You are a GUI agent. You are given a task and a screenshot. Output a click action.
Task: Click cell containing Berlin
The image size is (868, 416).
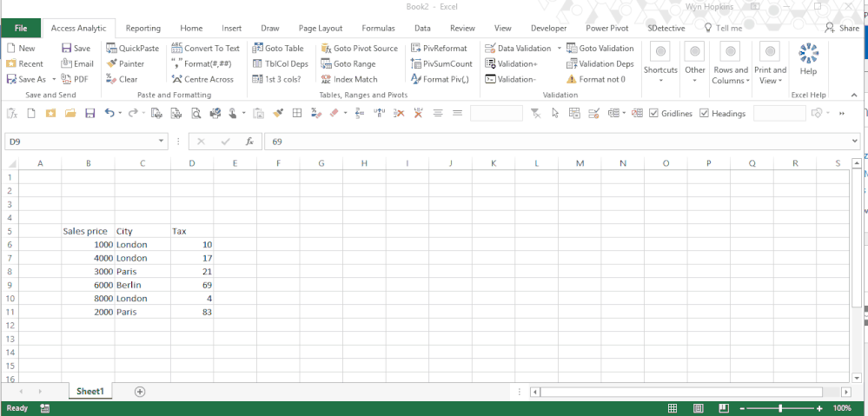coord(142,285)
